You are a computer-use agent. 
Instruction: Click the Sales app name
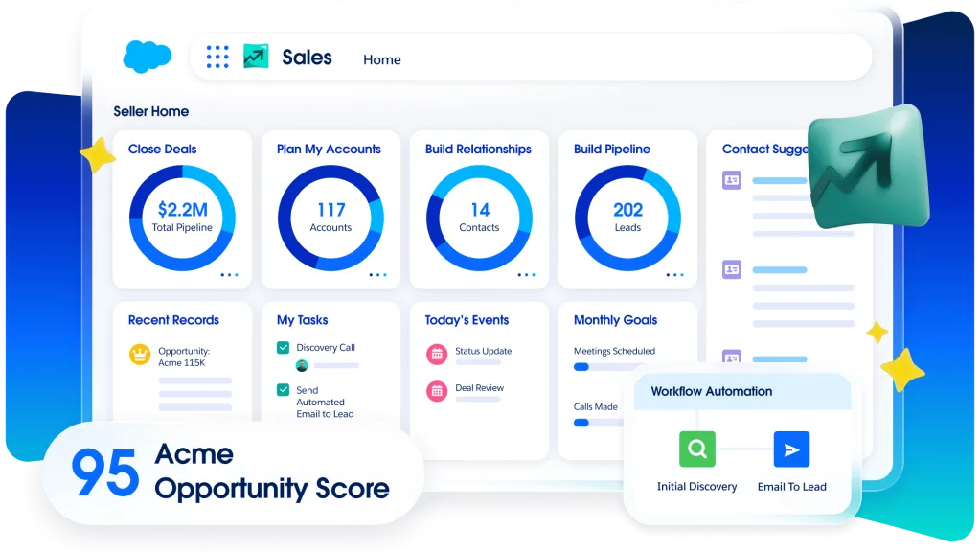(307, 57)
